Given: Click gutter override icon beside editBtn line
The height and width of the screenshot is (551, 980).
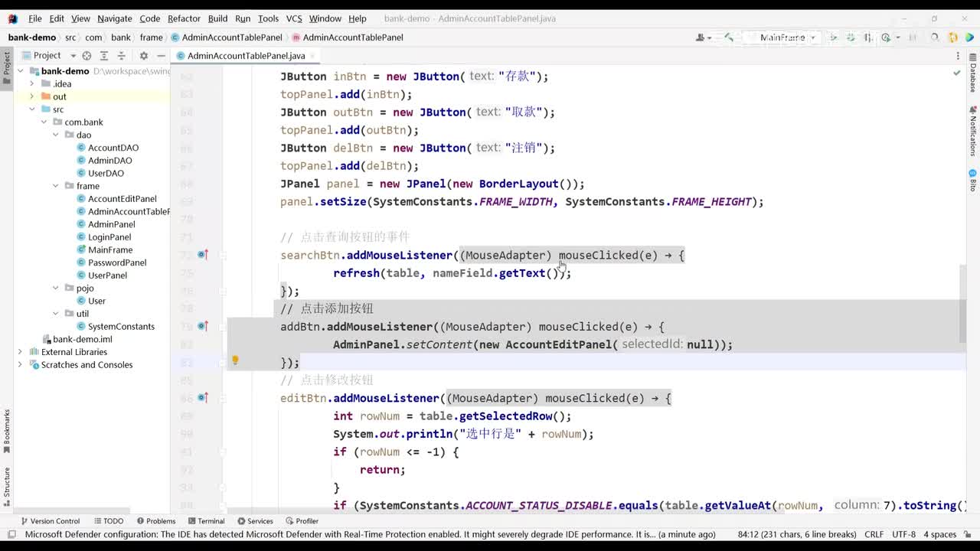Looking at the screenshot, I should tap(203, 398).
